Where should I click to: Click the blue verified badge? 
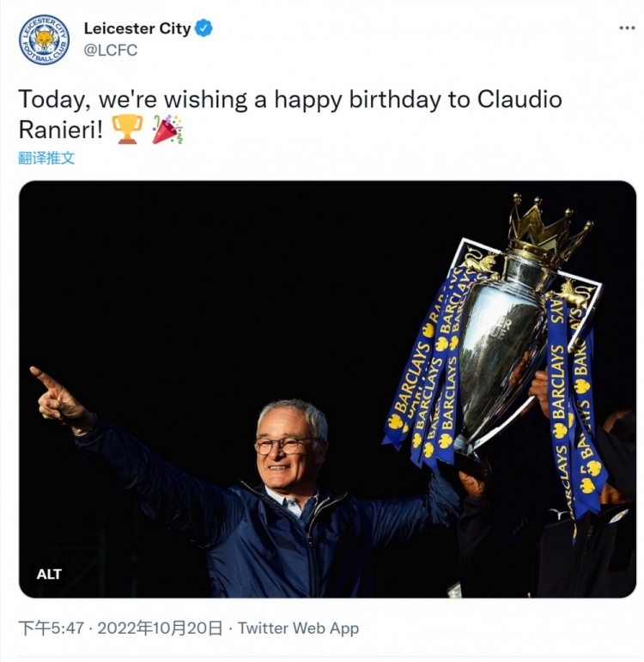(204, 28)
